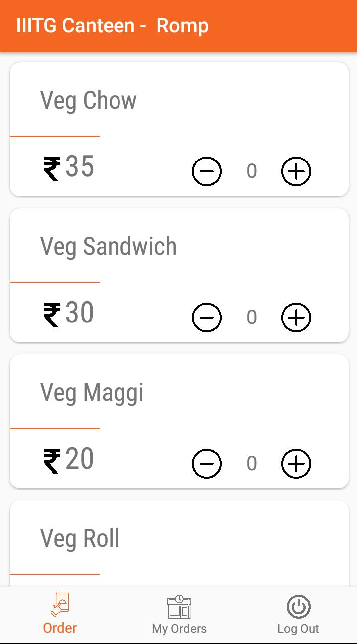The width and height of the screenshot is (357, 644).
Task: Select the Order tab label
Action: (x=60, y=628)
